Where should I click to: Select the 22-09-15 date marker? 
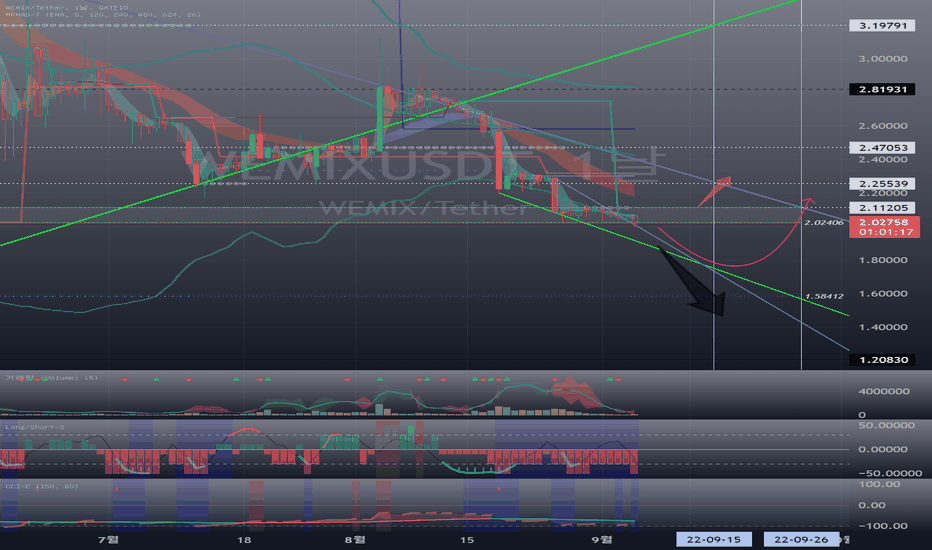click(x=714, y=539)
